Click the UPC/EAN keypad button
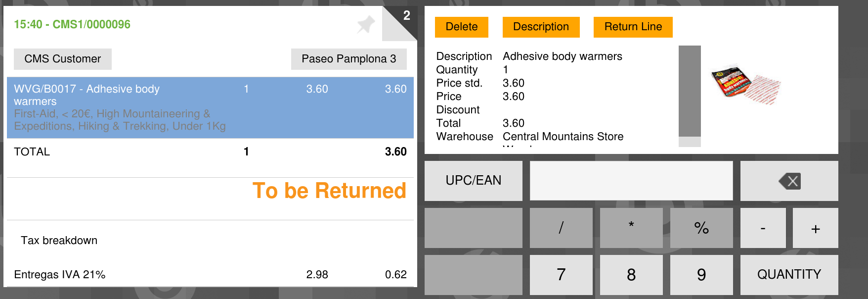The image size is (868, 299). tap(473, 181)
